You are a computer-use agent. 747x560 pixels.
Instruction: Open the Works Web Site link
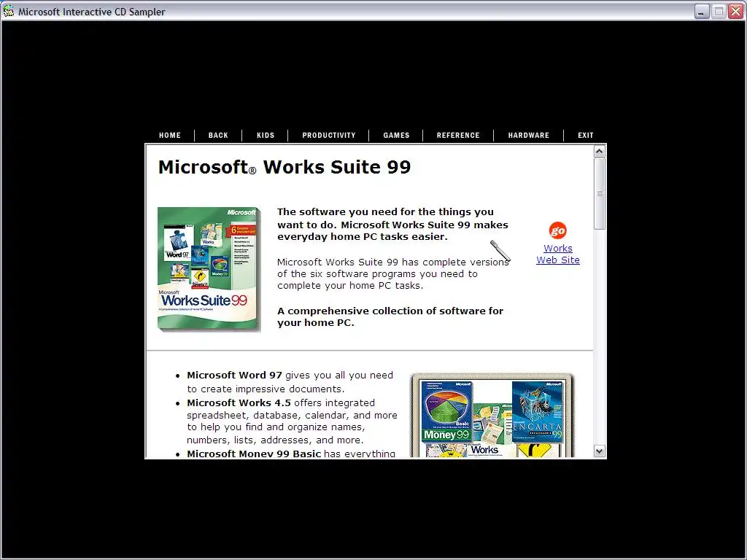point(558,254)
